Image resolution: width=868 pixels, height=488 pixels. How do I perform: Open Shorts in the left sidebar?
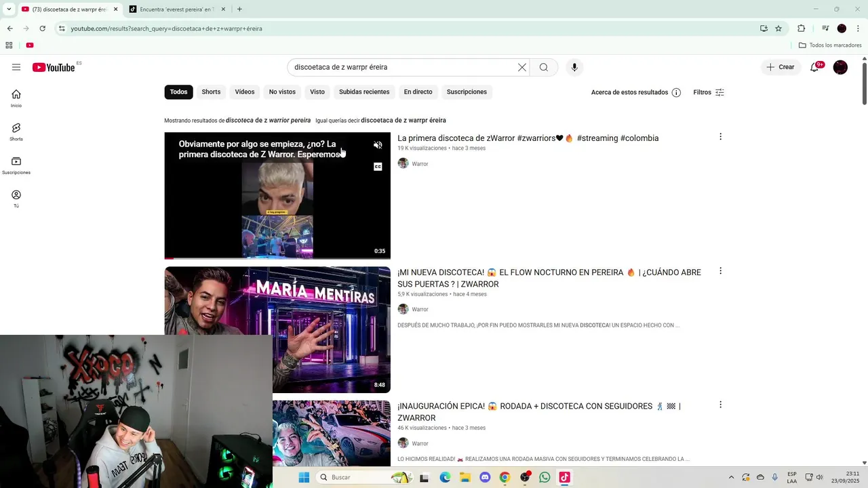[16, 132]
